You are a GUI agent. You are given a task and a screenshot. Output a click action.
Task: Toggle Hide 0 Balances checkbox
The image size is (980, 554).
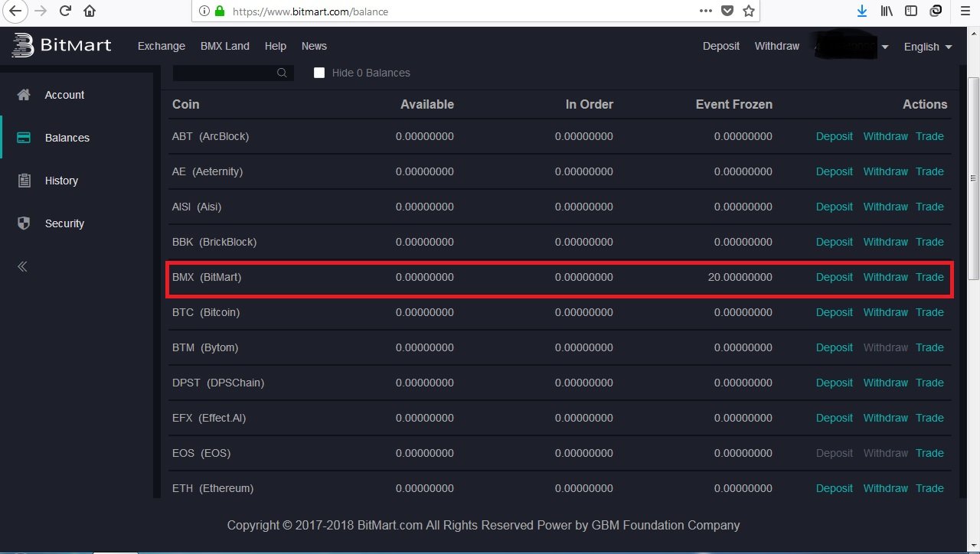(x=319, y=73)
